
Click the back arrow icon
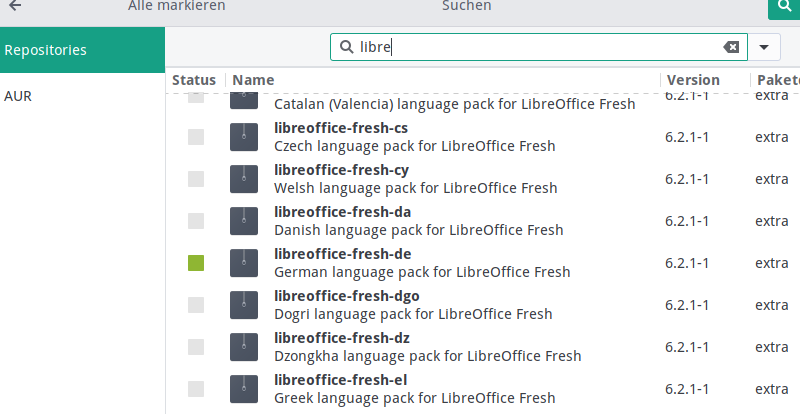tap(15, 6)
